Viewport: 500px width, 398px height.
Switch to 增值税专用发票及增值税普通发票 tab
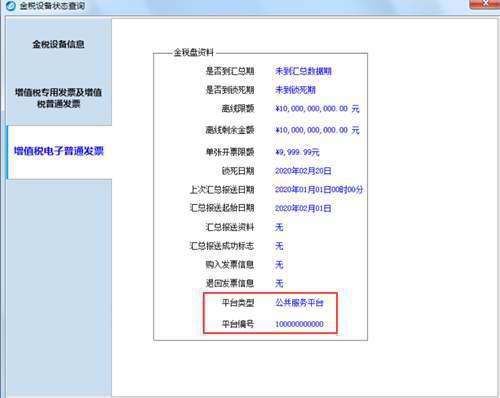click(x=59, y=98)
